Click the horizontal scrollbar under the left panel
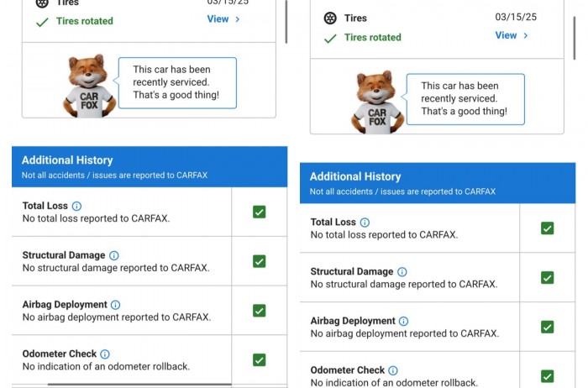Image resolution: width=588 pixels, height=388 pixels. click(139, 385)
